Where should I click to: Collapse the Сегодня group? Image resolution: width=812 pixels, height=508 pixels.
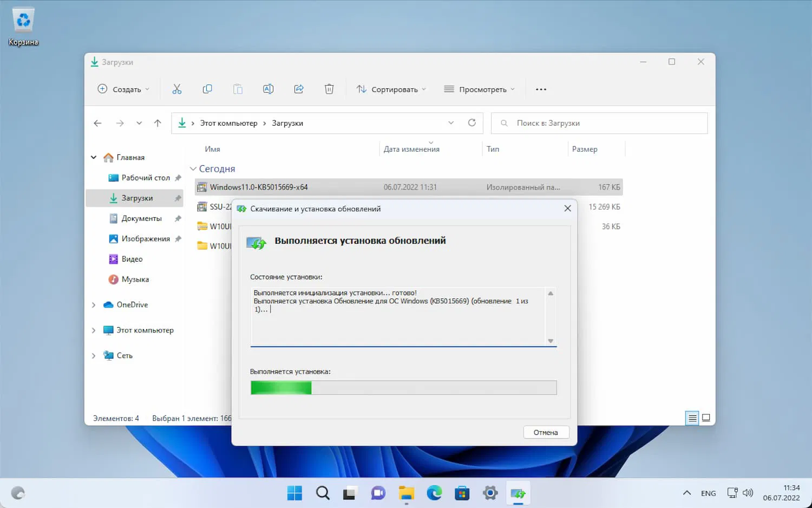(x=193, y=169)
